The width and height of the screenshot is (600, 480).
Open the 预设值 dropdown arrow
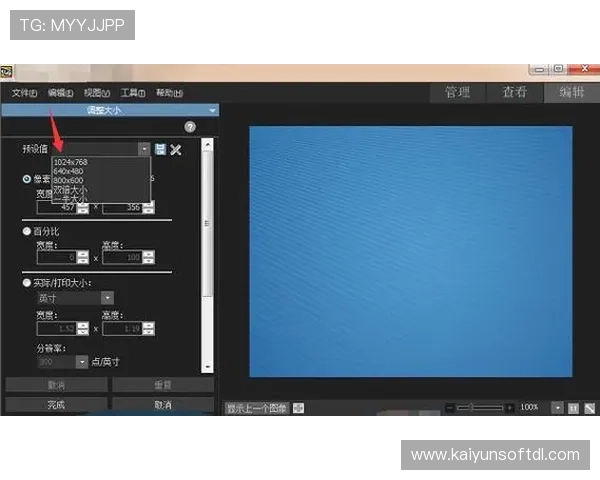(x=144, y=149)
